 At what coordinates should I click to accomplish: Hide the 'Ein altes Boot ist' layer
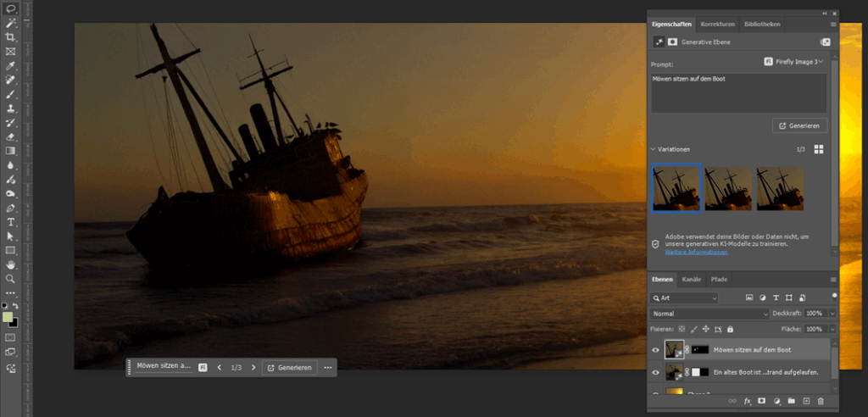(x=656, y=373)
